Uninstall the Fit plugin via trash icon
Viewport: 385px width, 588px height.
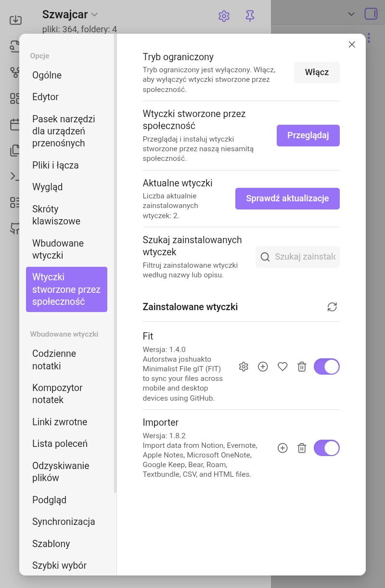(x=302, y=366)
